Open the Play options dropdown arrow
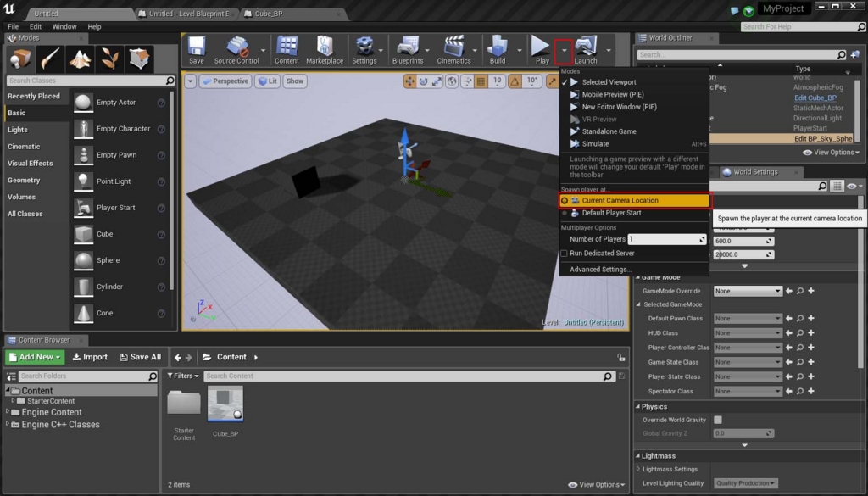Image resolution: width=868 pixels, height=496 pixels. (564, 50)
